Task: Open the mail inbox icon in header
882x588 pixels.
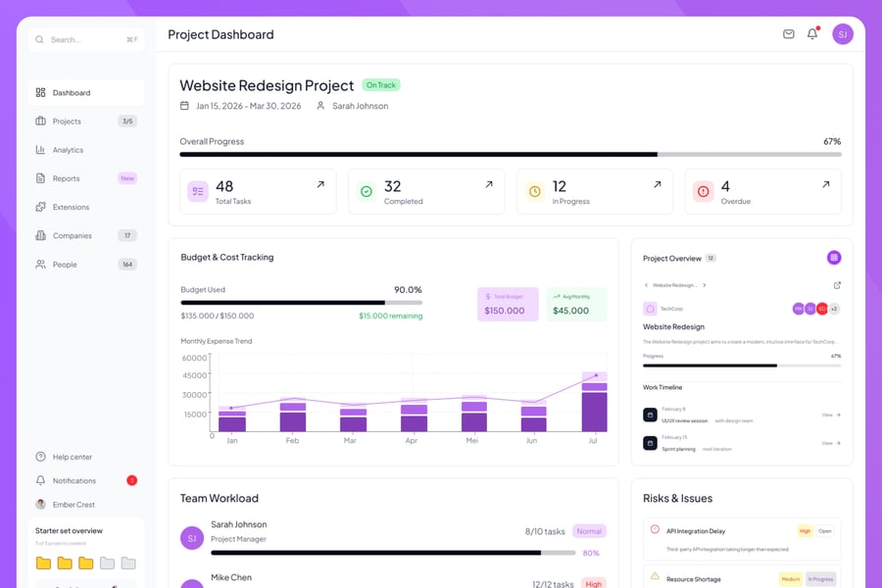Action: tap(789, 34)
